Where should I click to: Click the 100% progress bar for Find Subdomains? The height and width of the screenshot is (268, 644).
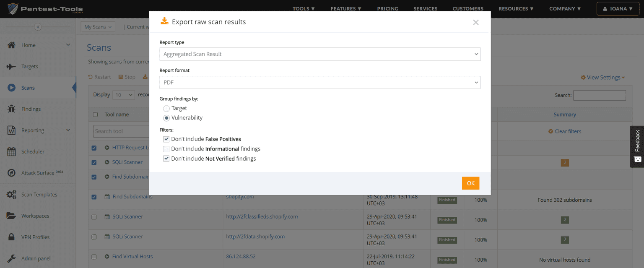click(480, 200)
